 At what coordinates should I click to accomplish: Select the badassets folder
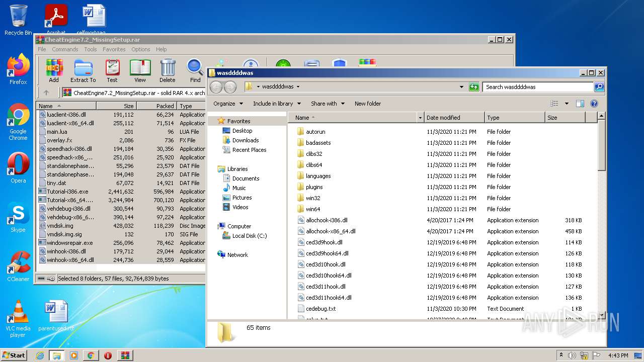pos(318,143)
